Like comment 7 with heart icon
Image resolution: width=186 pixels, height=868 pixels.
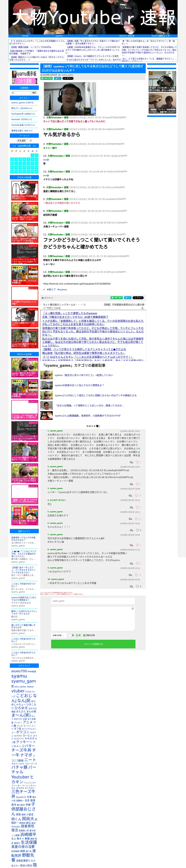[x=137, y=545]
